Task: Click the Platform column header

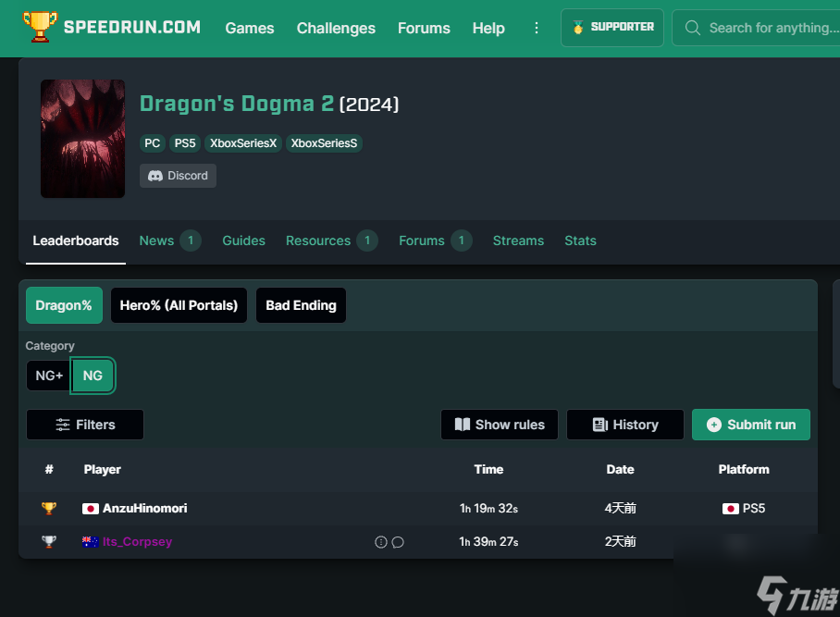Action: click(x=744, y=470)
